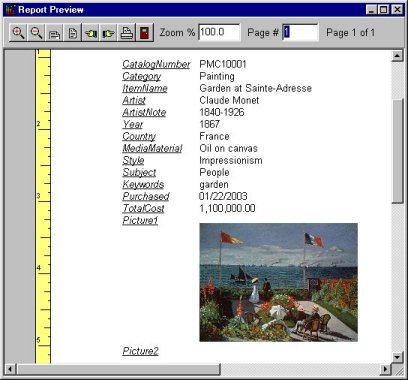Screen dimensions: 408x380
Task: Go to previous page with left-pointing hand
Action: coord(90,33)
